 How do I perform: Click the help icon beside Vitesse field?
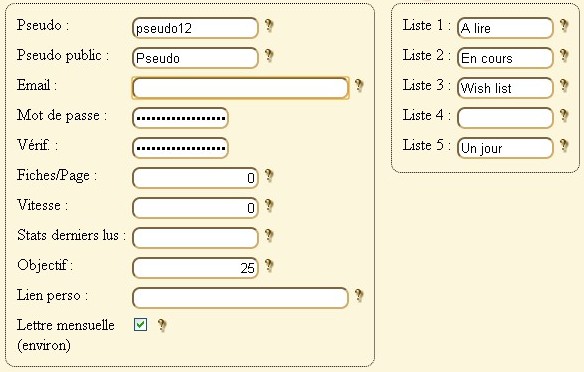[269, 206]
